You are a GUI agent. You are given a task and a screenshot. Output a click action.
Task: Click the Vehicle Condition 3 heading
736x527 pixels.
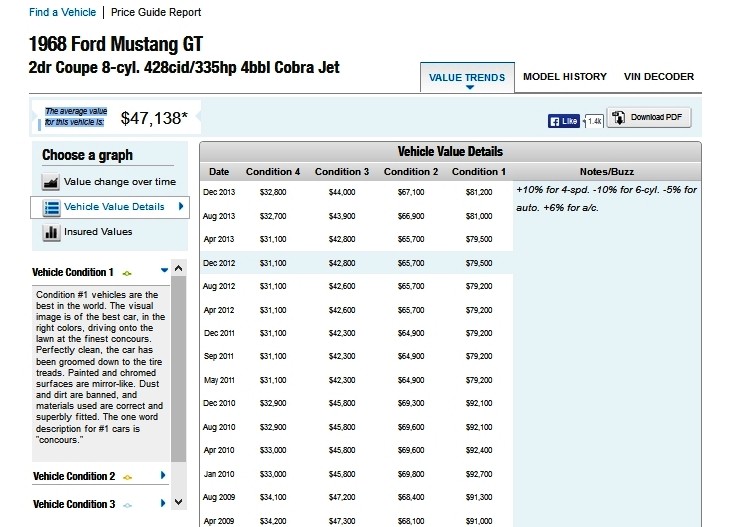74,504
